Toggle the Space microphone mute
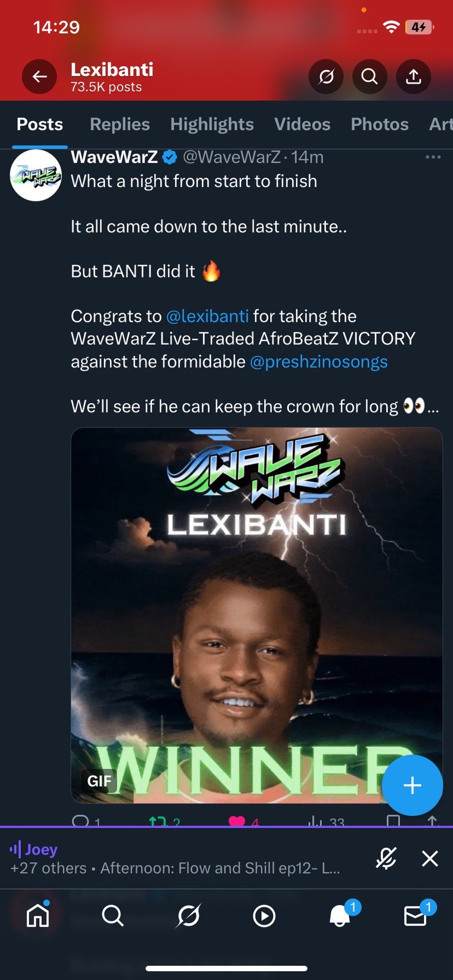The width and height of the screenshot is (453, 980). click(x=386, y=858)
